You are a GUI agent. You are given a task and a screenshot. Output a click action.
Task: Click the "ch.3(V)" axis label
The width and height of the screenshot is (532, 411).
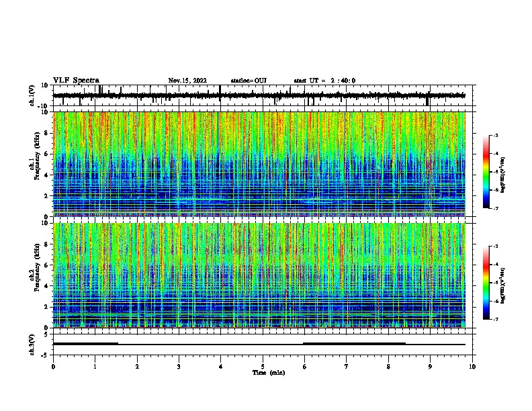(x=32, y=345)
